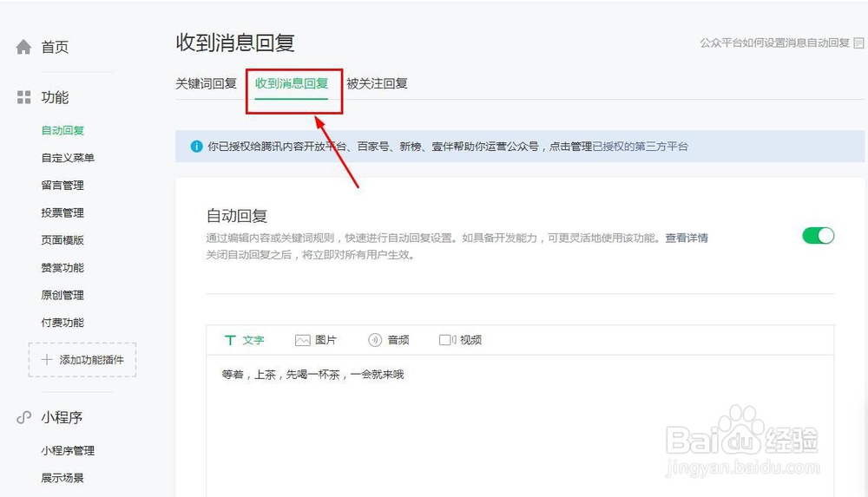The width and height of the screenshot is (868, 497).
Task: Choose the 文字 reply type
Action: (x=244, y=340)
